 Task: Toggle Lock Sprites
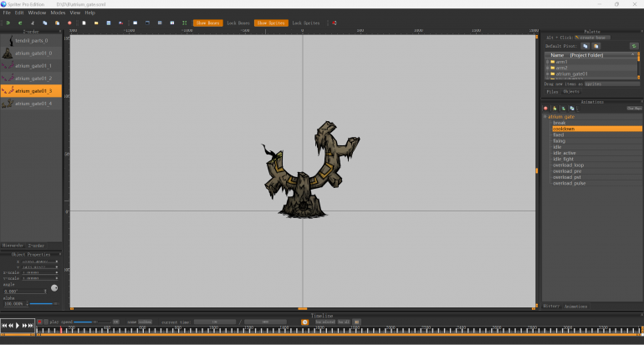click(306, 23)
